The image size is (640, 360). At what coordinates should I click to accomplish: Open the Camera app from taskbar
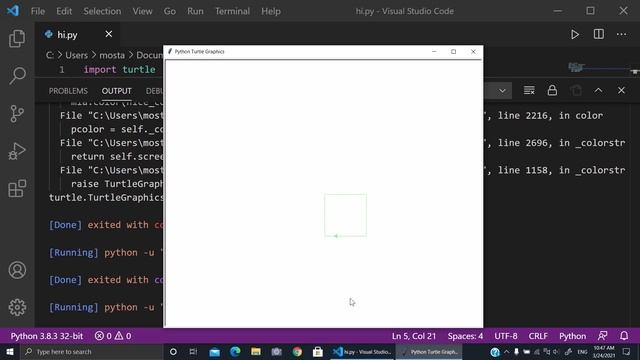pos(276,351)
